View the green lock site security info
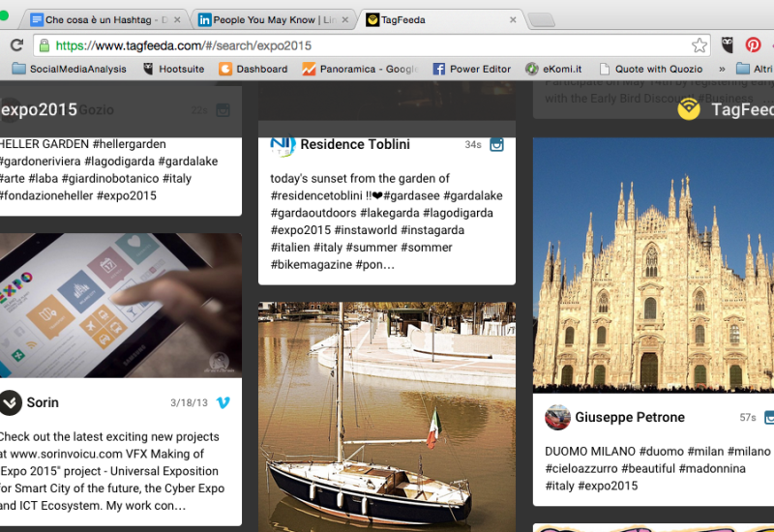774x532 pixels. tap(44, 45)
